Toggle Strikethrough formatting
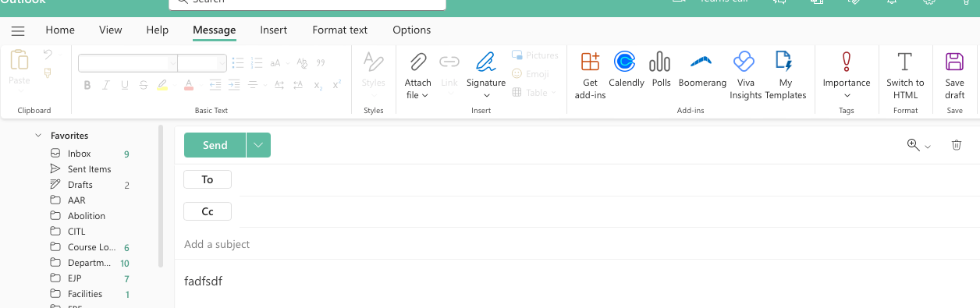Viewport: 980px width, 308px height. [x=144, y=85]
